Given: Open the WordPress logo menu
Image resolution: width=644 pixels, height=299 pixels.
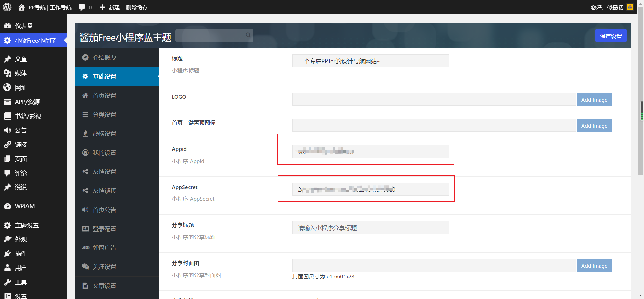Looking at the screenshot, I should coord(7,7).
